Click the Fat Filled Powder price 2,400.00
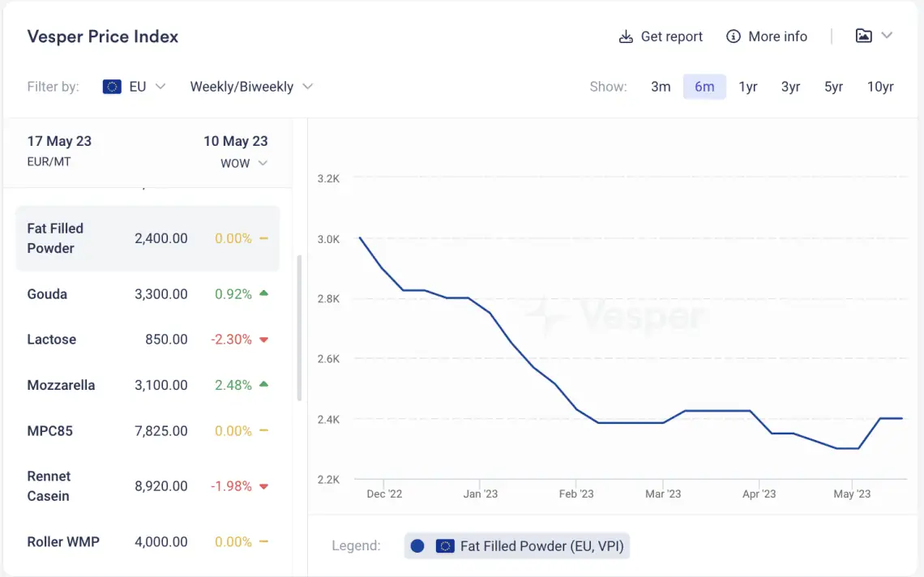 160,238
